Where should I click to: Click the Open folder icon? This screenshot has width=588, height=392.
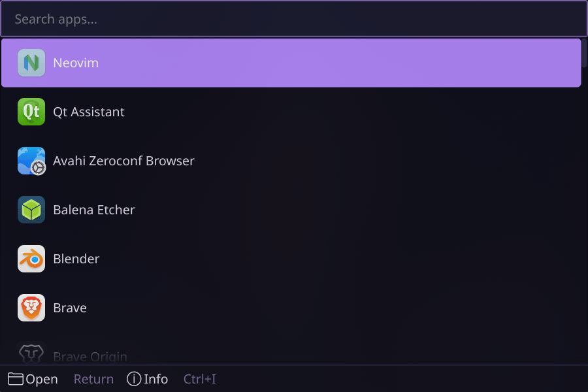click(x=16, y=379)
